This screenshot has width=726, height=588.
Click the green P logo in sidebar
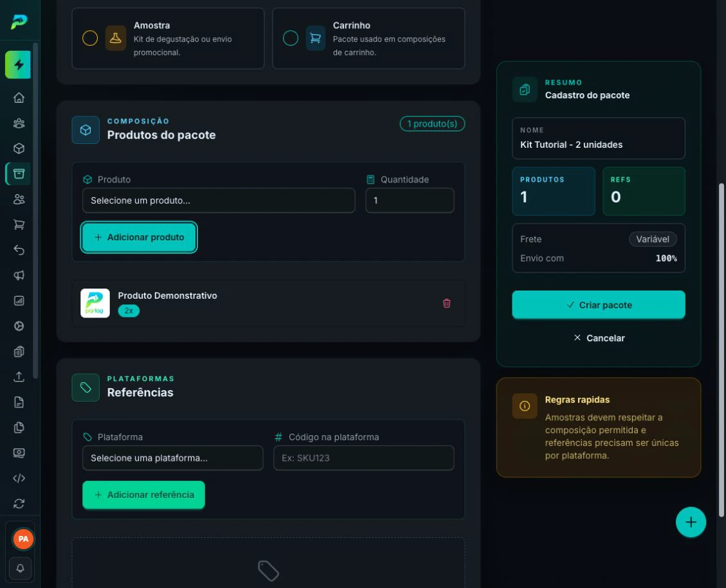click(19, 21)
